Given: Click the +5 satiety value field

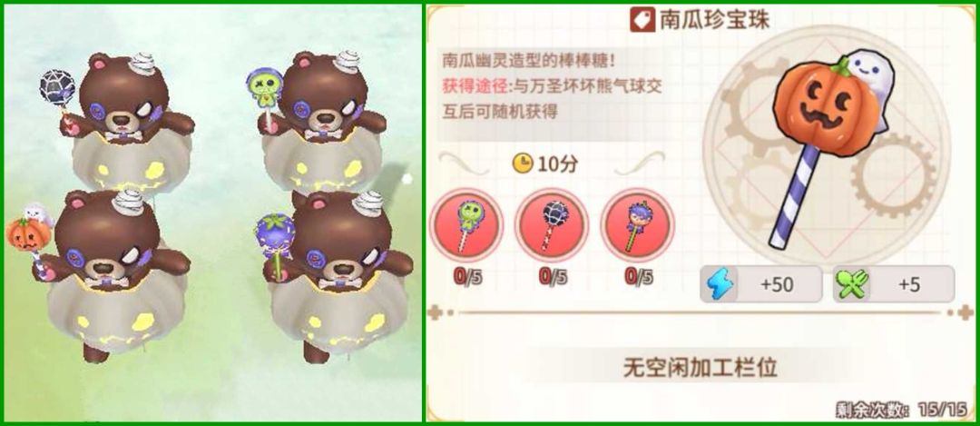Looking at the screenshot, I should [894, 284].
